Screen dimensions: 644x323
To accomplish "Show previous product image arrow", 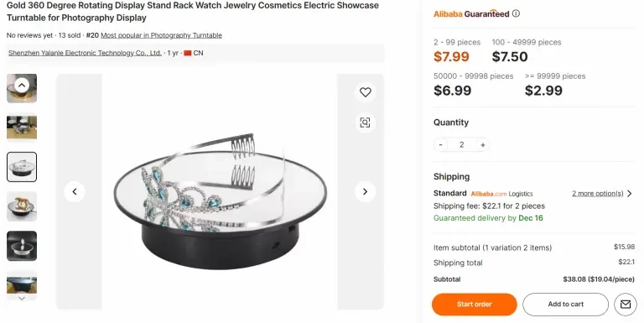I will (75, 191).
